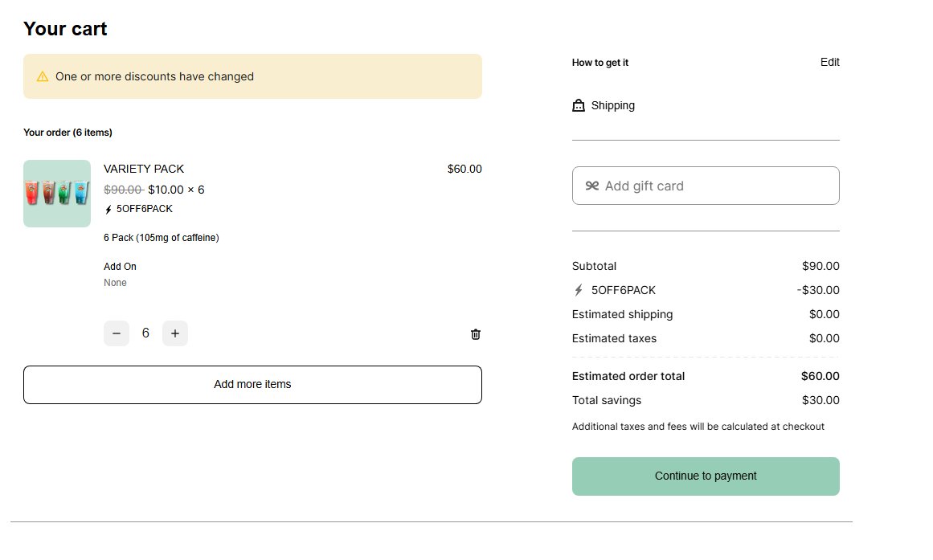The width and height of the screenshot is (933, 560).
Task: Open the Variety Pack product thumbnail
Action: pyautogui.click(x=57, y=194)
